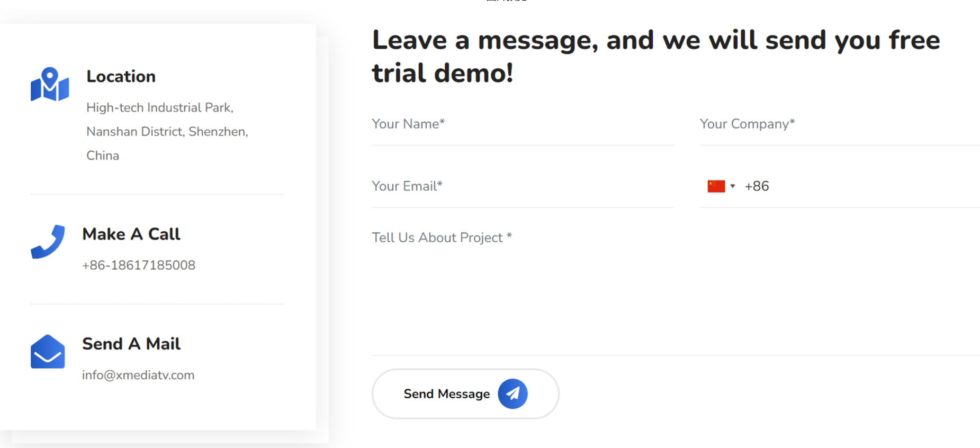Click the High-tech Industrial Park address line
This screenshot has width=980, height=448.
(159, 108)
